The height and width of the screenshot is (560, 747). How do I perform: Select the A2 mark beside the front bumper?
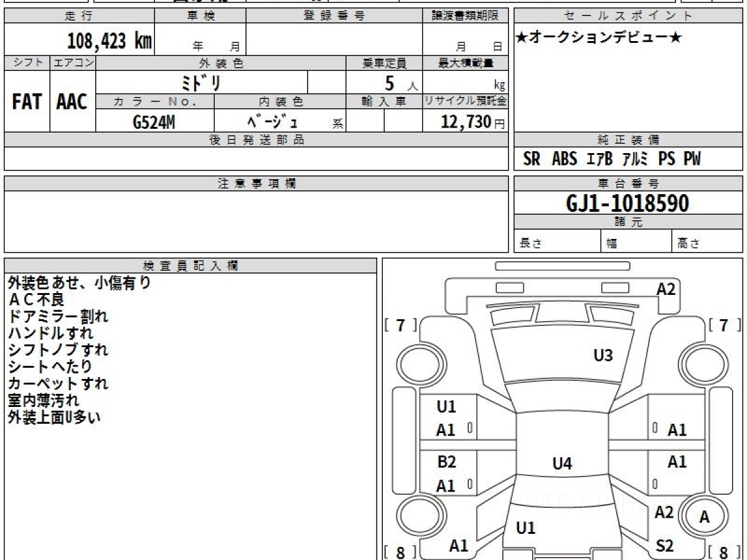pos(665,289)
